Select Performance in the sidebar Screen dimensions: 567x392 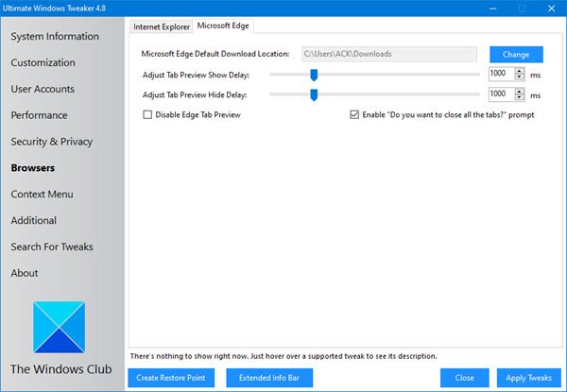click(39, 115)
